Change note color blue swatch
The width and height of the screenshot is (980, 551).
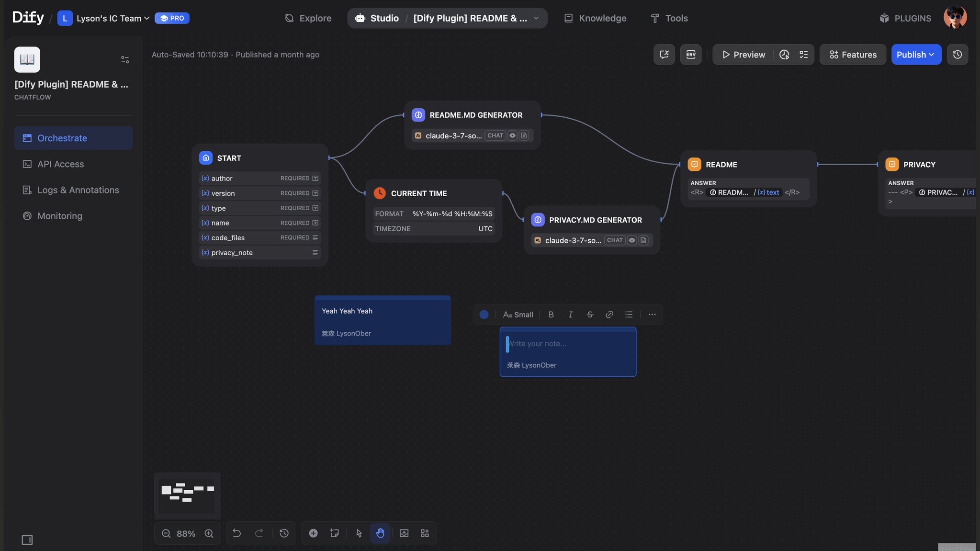pos(484,315)
